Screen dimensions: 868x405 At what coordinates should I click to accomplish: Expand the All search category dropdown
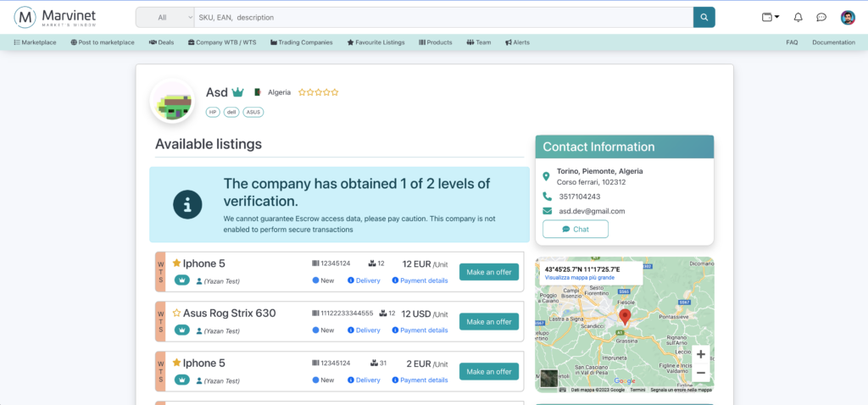pyautogui.click(x=165, y=17)
